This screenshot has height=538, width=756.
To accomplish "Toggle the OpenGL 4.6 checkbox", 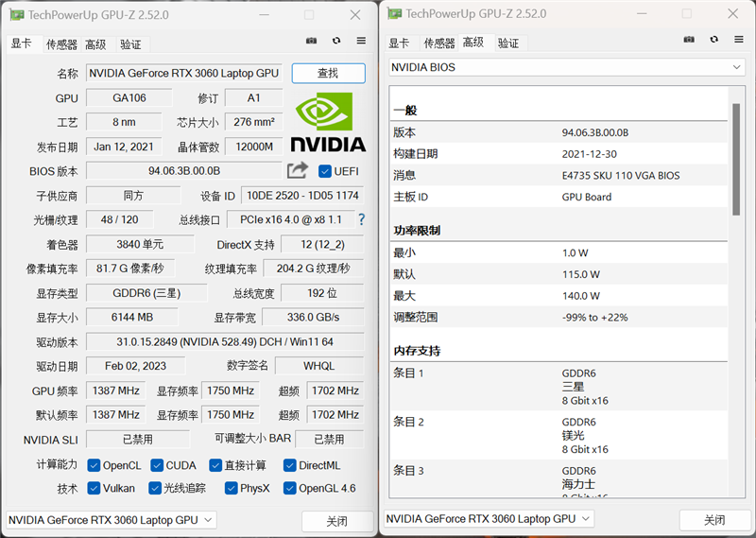I will [x=290, y=488].
